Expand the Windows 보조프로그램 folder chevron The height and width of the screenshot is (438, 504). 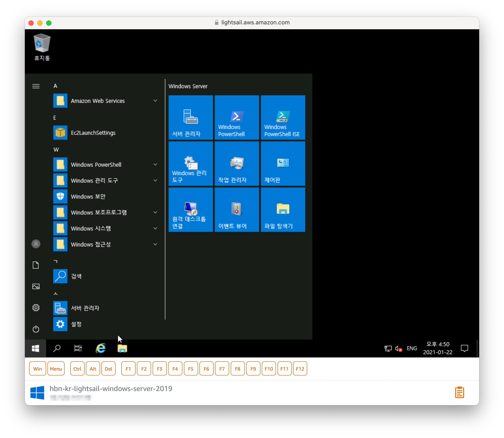click(x=155, y=212)
